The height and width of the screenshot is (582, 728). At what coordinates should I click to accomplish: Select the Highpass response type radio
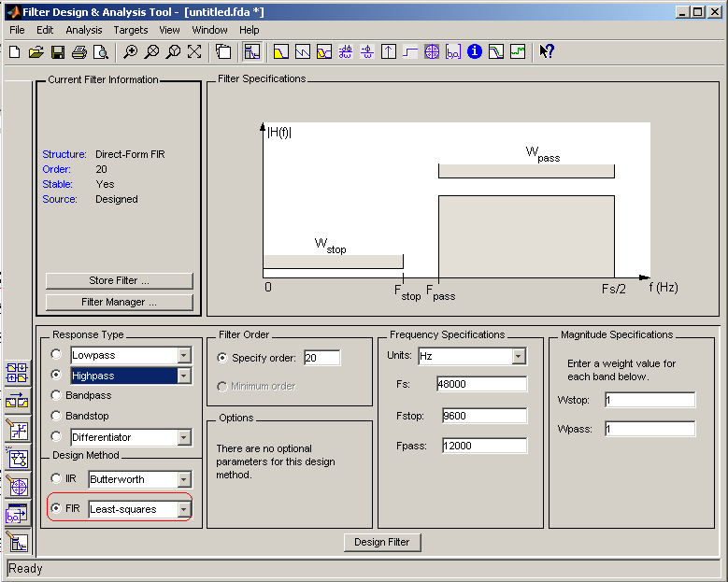(x=56, y=375)
